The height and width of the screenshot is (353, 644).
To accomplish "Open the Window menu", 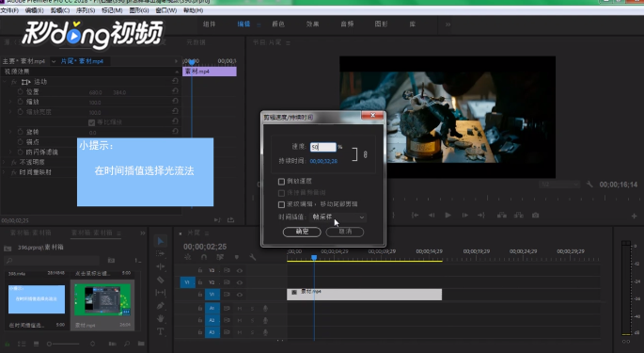I will pyautogui.click(x=166, y=10).
